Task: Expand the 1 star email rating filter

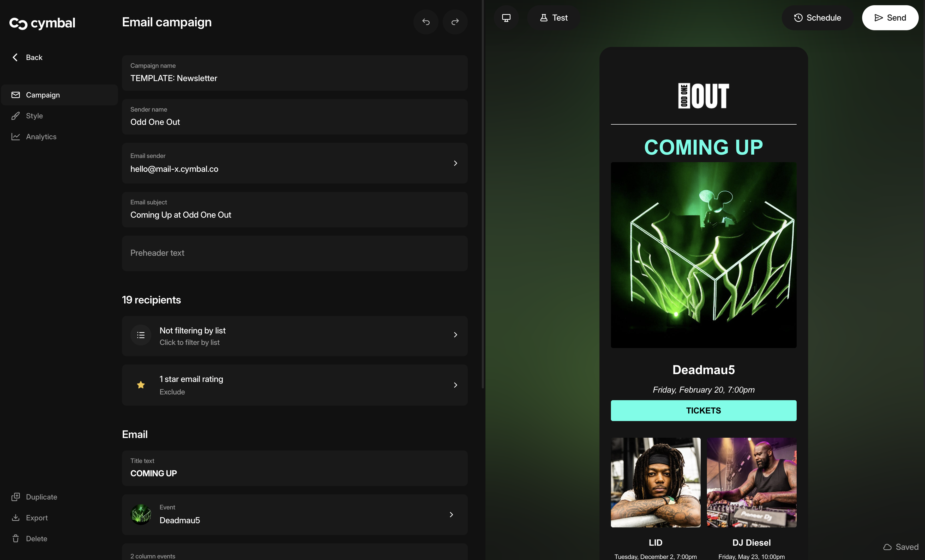Action: tap(295, 385)
